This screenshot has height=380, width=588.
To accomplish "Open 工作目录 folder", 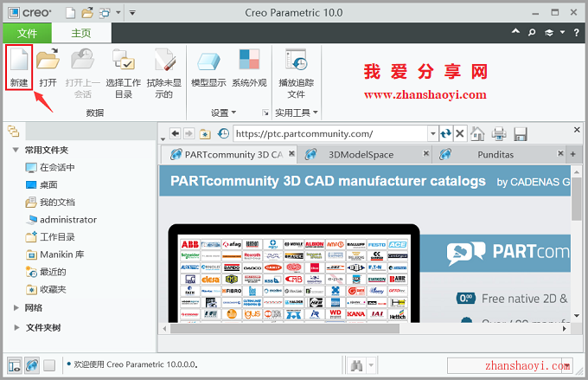I will click(50, 237).
